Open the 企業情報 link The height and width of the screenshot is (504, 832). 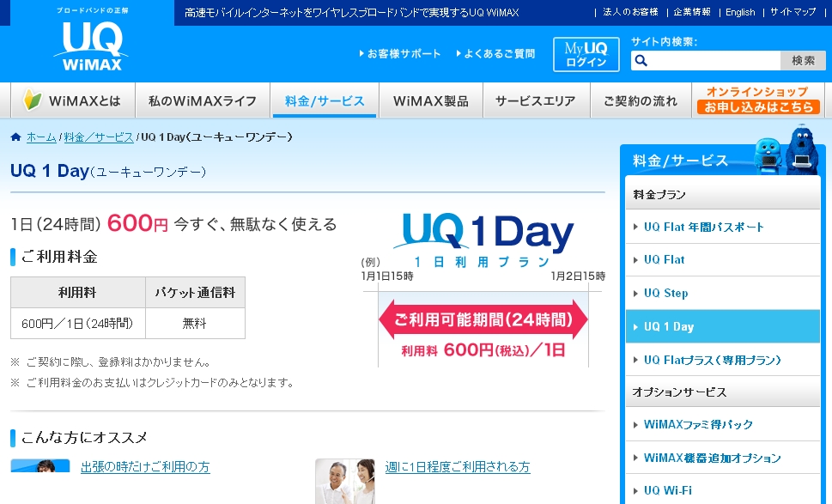pos(692,12)
